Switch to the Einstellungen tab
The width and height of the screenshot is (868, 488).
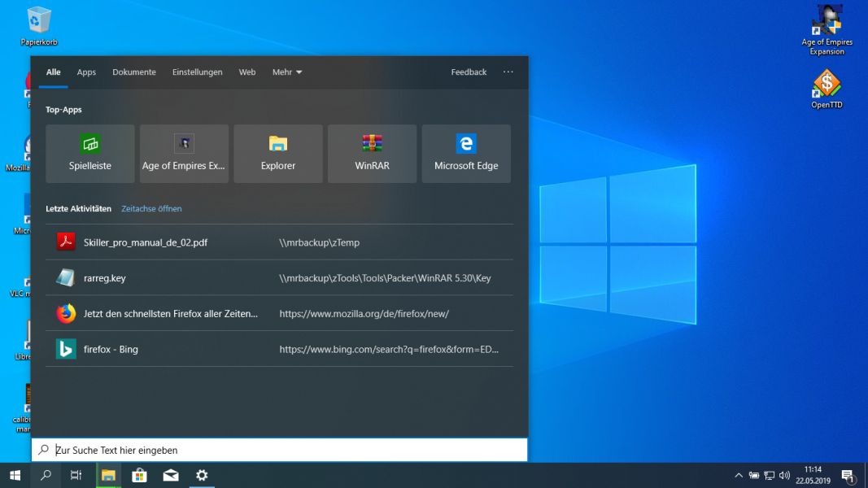[197, 72]
